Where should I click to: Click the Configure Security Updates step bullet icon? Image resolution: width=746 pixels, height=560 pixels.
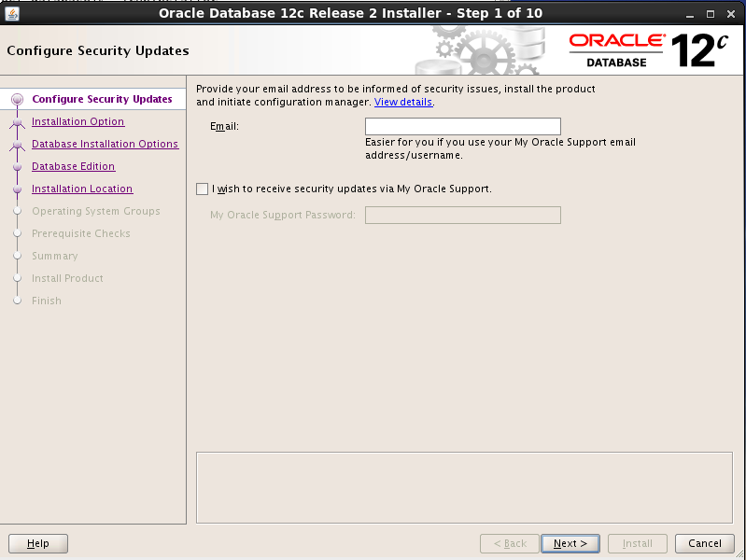point(17,99)
